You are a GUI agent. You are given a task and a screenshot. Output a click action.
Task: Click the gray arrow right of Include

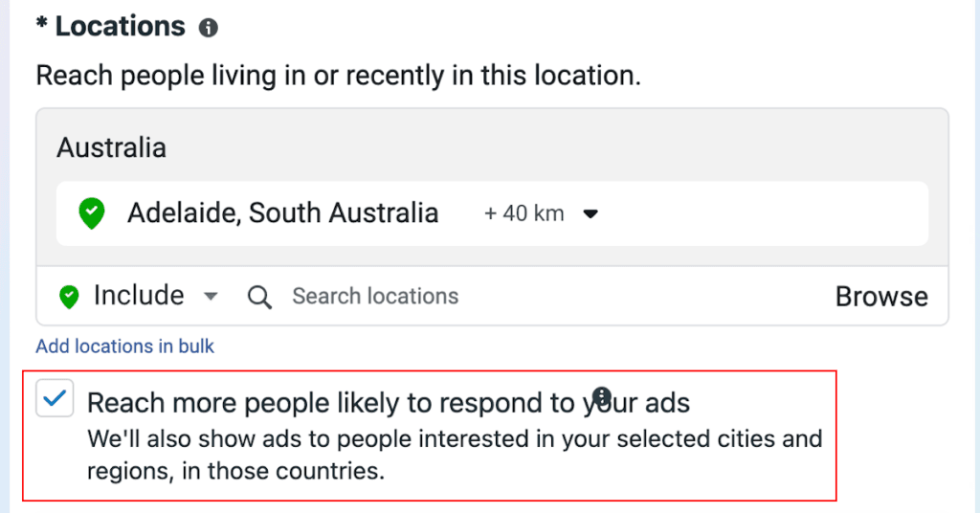coord(211,297)
